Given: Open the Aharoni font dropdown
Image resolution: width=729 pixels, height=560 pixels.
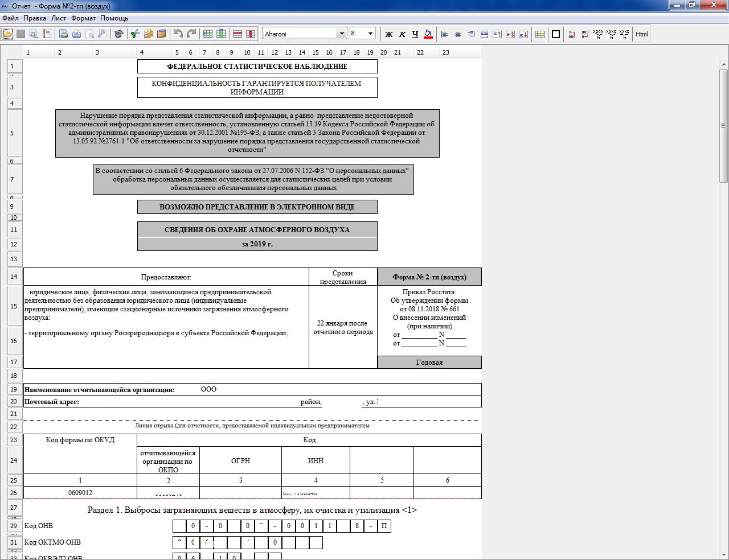Looking at the screenshot, I should click(342, 34).
